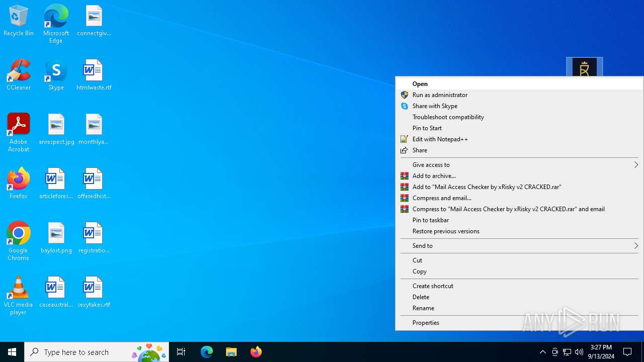Open the VLC media player shortcut
The width and height of the screenshot is (644, 362).
[19, 296]
